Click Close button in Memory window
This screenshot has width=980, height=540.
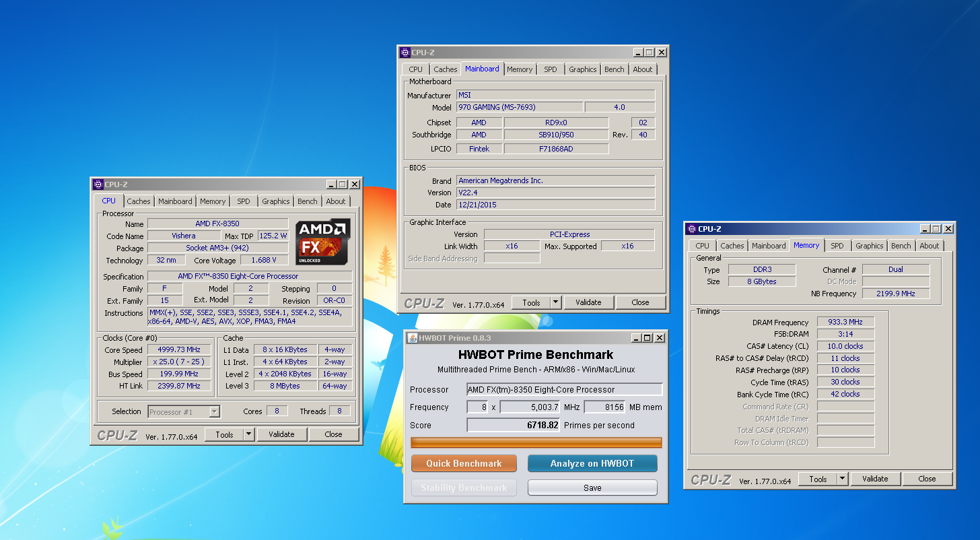[x=928, y=479]
